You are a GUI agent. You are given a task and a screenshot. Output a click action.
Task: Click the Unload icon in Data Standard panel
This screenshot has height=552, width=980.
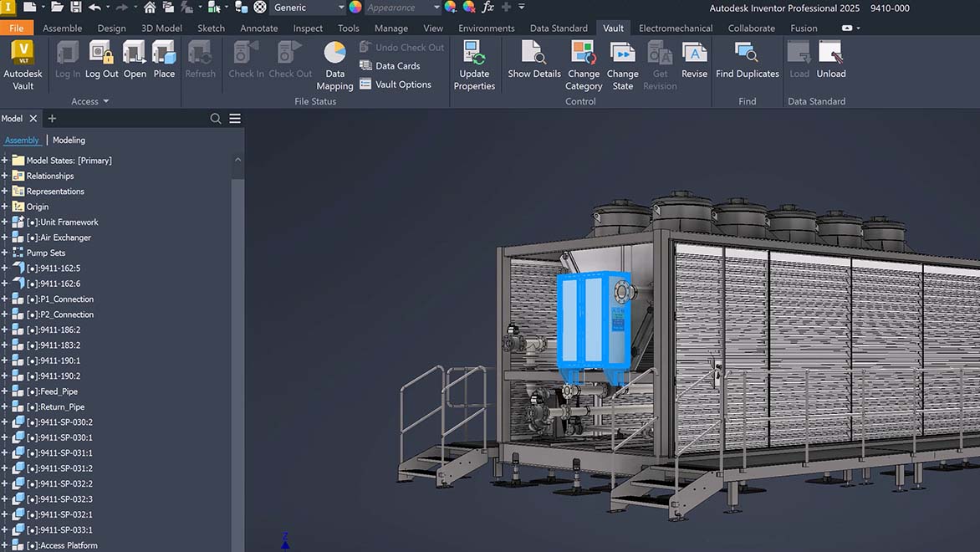[830, 59]
